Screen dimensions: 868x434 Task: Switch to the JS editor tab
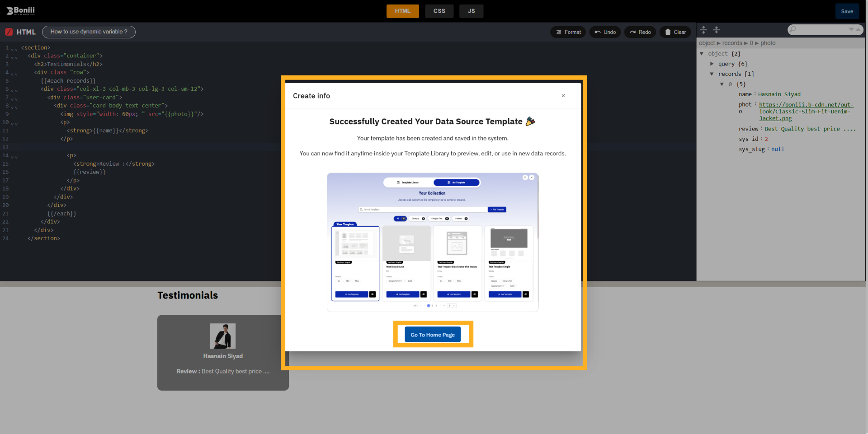point(472,11)
